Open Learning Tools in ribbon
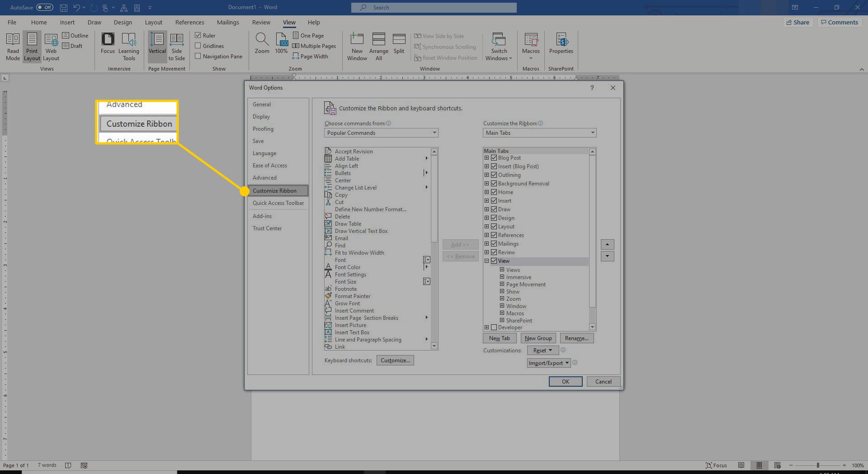Image resolution: width=868 pixels, height=474 pixels. [x=129, y=47]
